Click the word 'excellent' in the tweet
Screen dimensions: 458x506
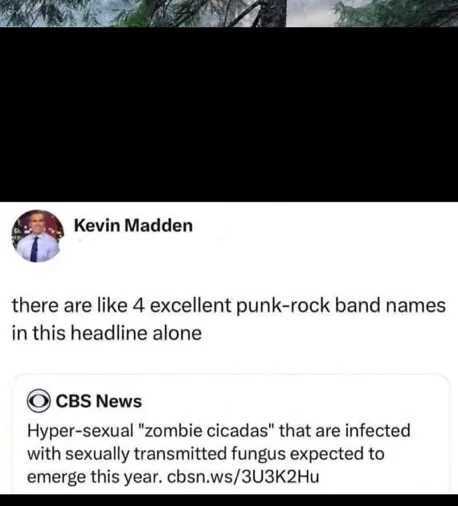pos(191,305)
